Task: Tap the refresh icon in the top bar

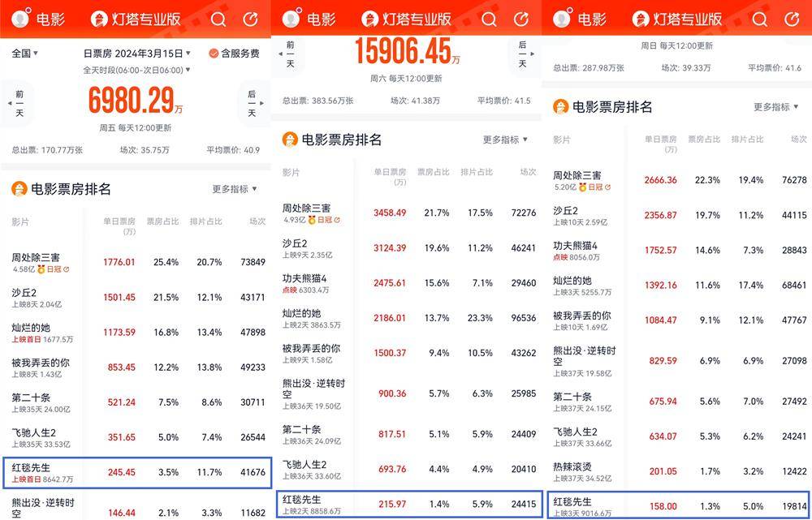Action: pos(250,18)
